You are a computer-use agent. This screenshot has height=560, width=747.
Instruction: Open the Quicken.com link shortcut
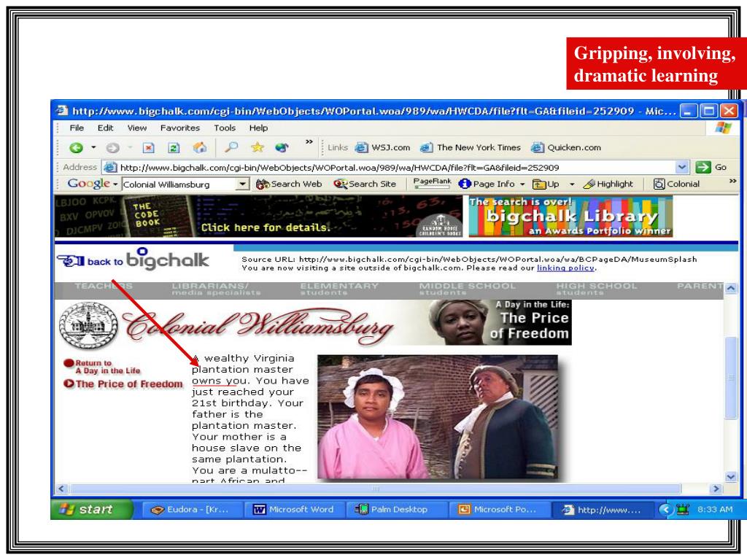coord(566,147)
